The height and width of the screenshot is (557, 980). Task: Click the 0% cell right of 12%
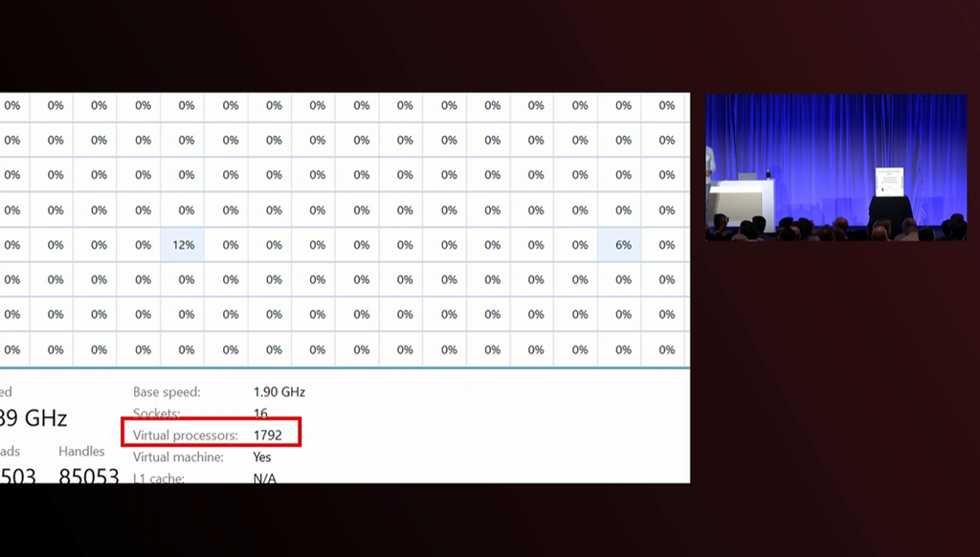point(226,245)
